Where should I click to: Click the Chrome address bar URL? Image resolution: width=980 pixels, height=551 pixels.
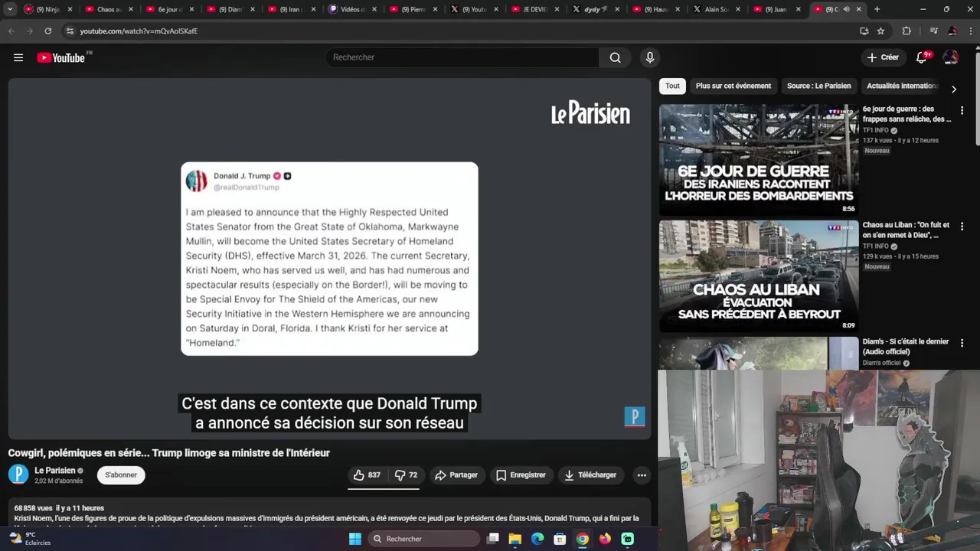coord(139,31)
